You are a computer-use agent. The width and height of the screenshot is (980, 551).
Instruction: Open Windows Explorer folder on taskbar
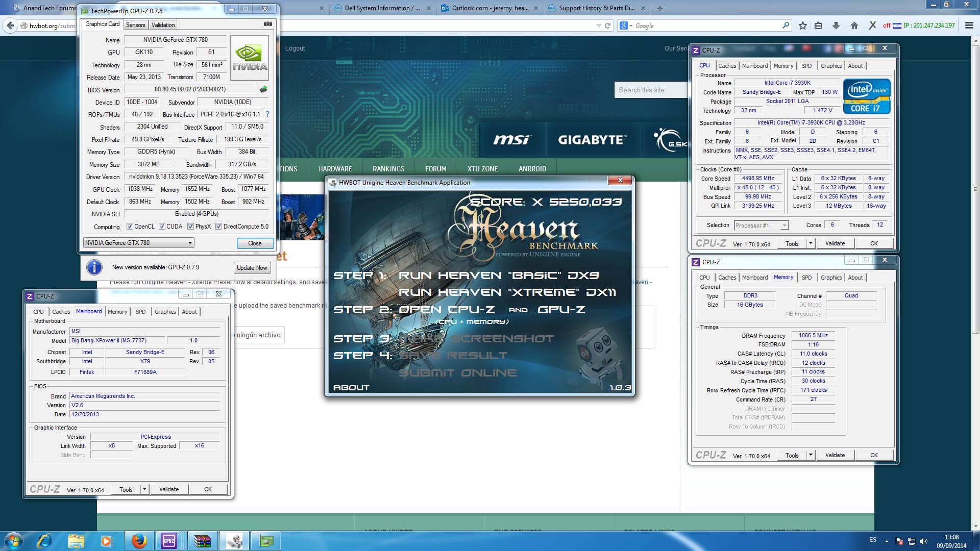point(76,541)
